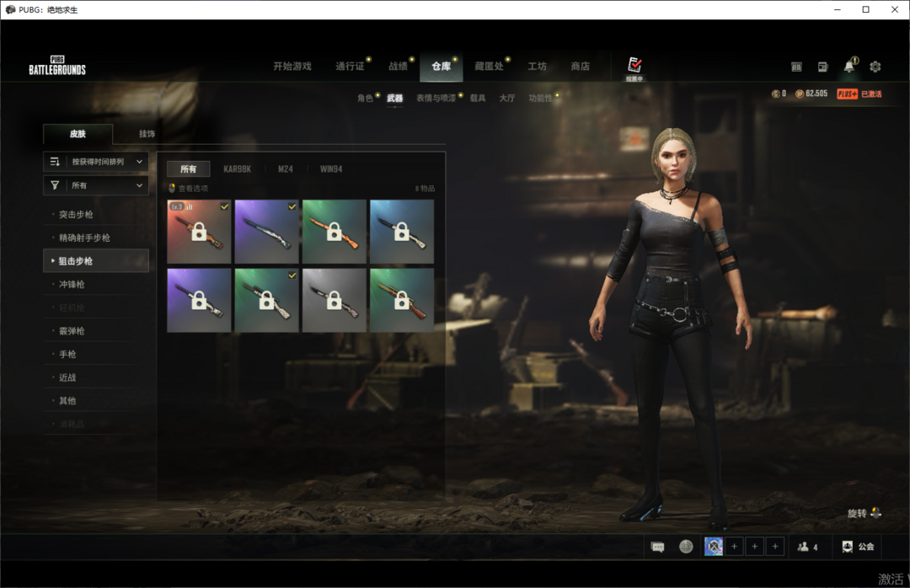Select the 精确射手步枪 category
The height and width of the screenshot is (588, 910).
(96, 238)
